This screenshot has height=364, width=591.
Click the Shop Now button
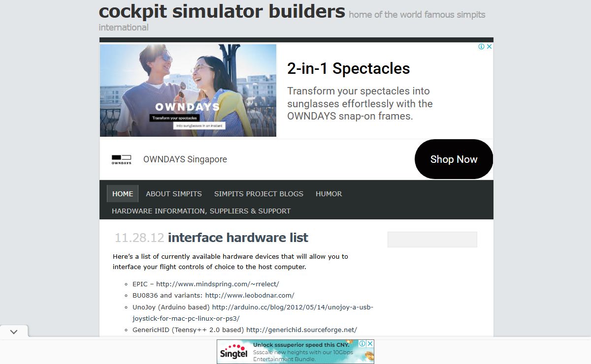click(x=454, y=159)
